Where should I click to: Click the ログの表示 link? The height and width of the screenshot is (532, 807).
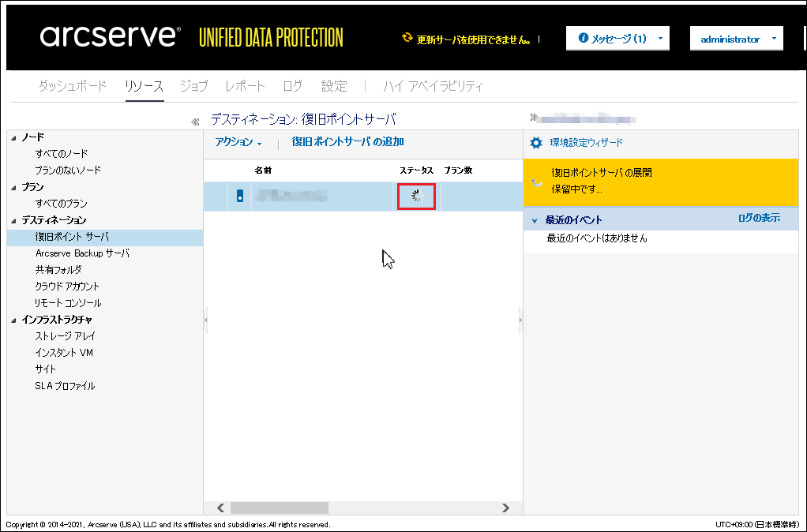click(759, 218)
